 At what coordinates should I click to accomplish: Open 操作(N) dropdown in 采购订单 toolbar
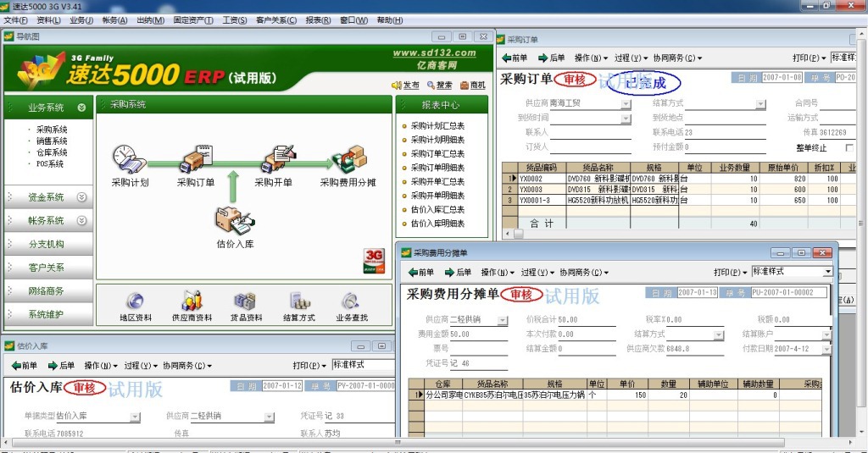[591, 58]
